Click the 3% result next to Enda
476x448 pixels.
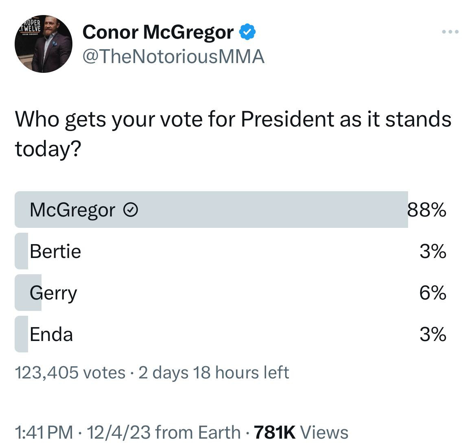(x=433, y=334)
